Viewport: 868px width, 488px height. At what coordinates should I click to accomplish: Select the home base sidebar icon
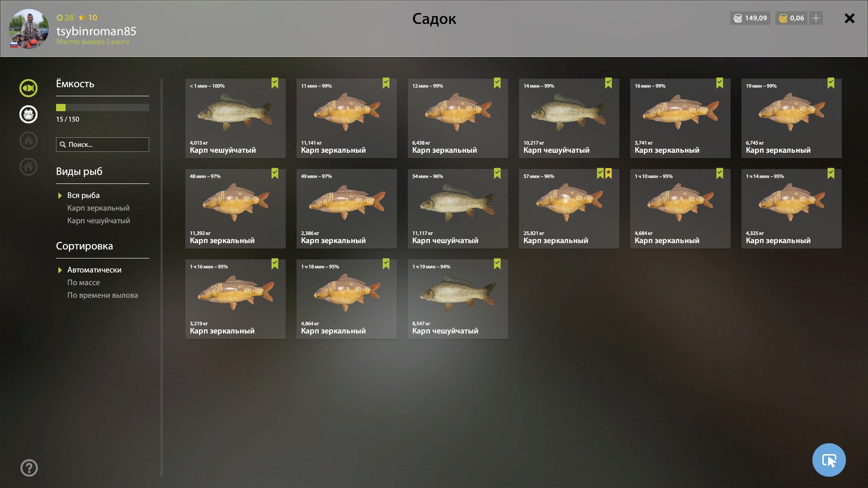(x=28, y=167)
